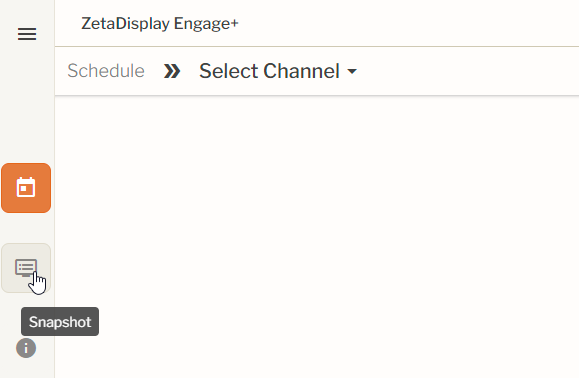The width and height of the screenshot is (579, 378).
Task: Click the double chevron breadcrumb separator
Action: 172,71
